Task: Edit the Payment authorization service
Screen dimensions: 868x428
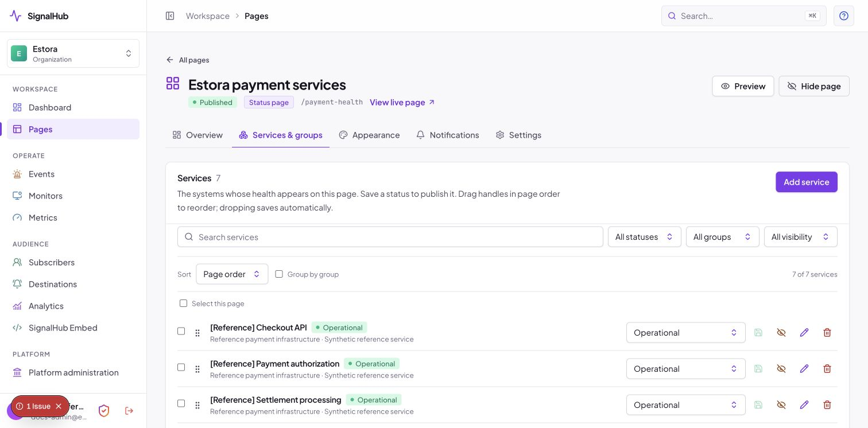Action: 804,369
